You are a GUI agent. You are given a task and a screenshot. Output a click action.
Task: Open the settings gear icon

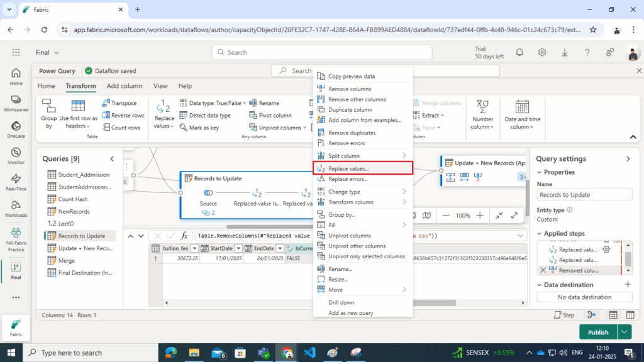click(542, 52)
